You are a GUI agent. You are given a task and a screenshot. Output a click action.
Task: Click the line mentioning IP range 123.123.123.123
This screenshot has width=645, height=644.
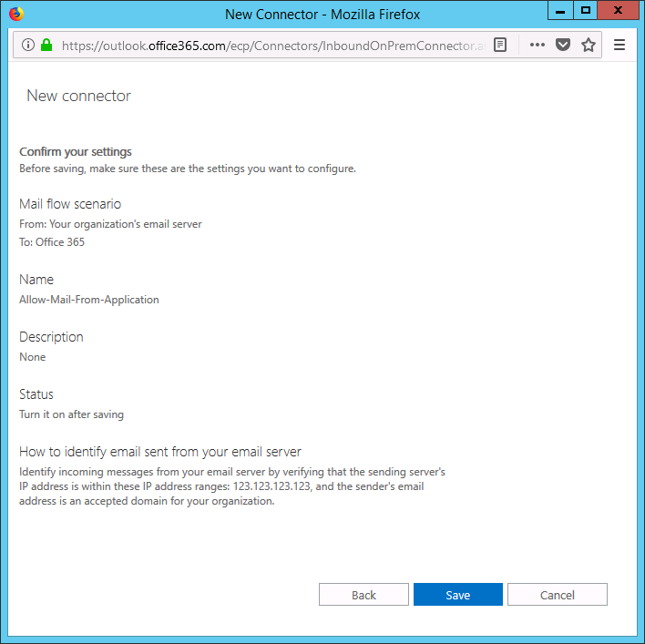pyautogui.click(x=221, y=486)
